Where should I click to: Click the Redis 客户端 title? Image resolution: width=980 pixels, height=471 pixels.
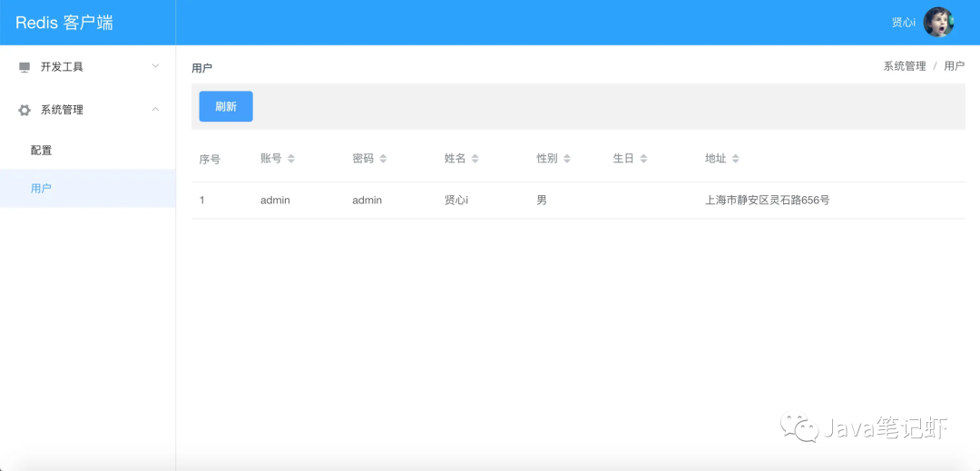(64, 23)
